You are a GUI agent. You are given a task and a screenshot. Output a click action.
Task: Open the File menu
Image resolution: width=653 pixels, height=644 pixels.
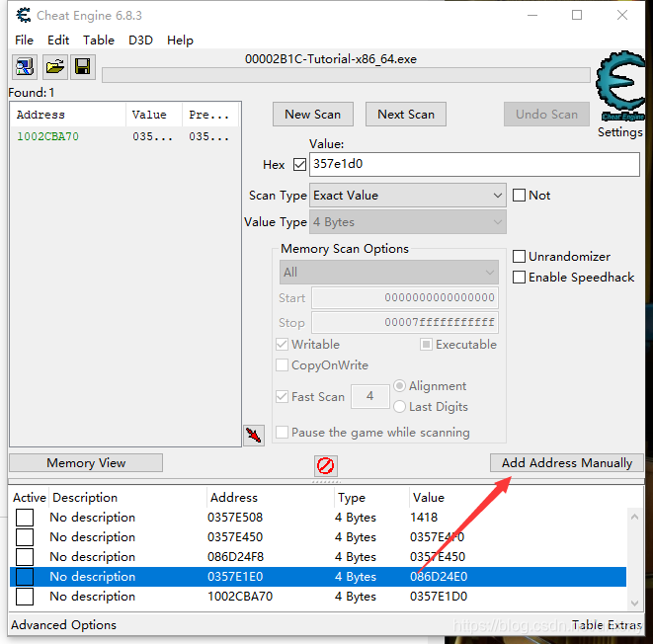click(x=24, y=40)
